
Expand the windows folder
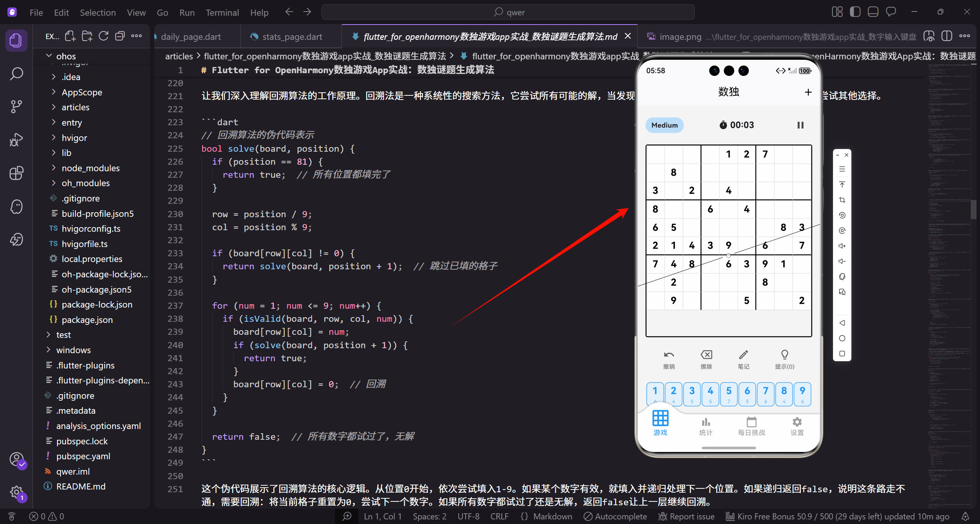48,350
